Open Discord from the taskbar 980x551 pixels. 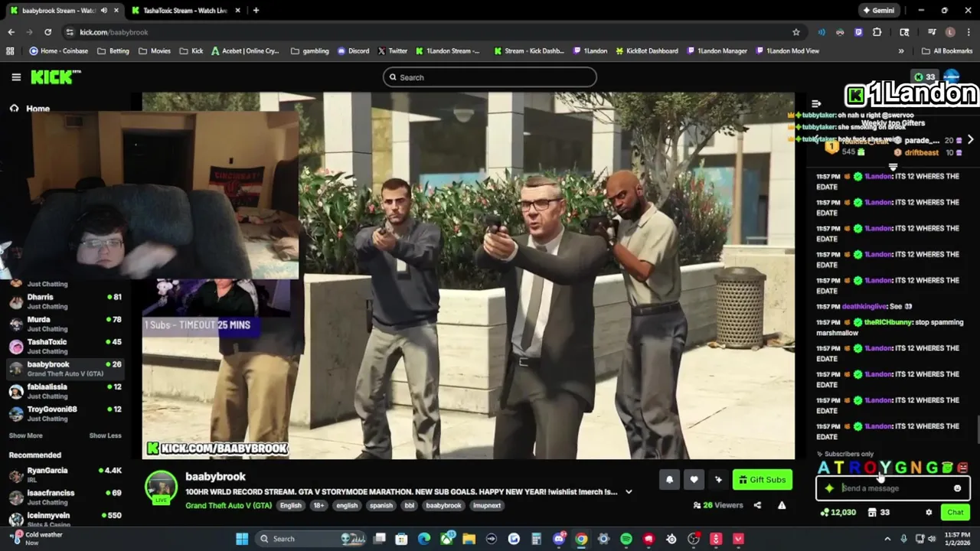pyautogui.click(x=559, y=539)
